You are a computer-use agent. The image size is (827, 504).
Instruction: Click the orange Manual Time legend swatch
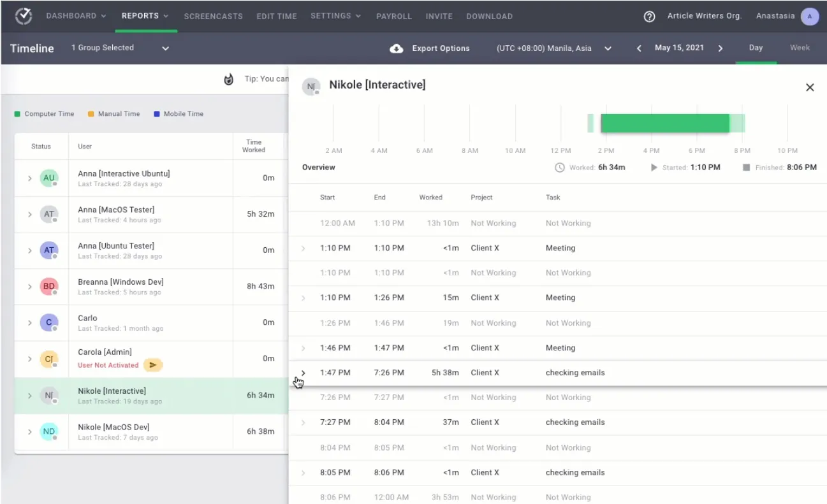pyautogui.click(x=91, y=114)
